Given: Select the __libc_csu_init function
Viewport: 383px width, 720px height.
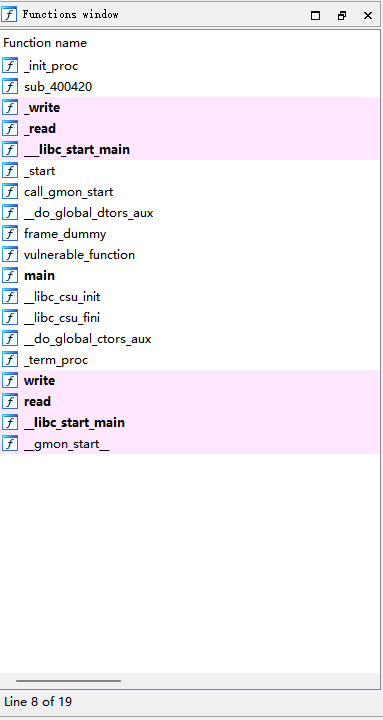Looking at the screenshot, I should point(62,297).
